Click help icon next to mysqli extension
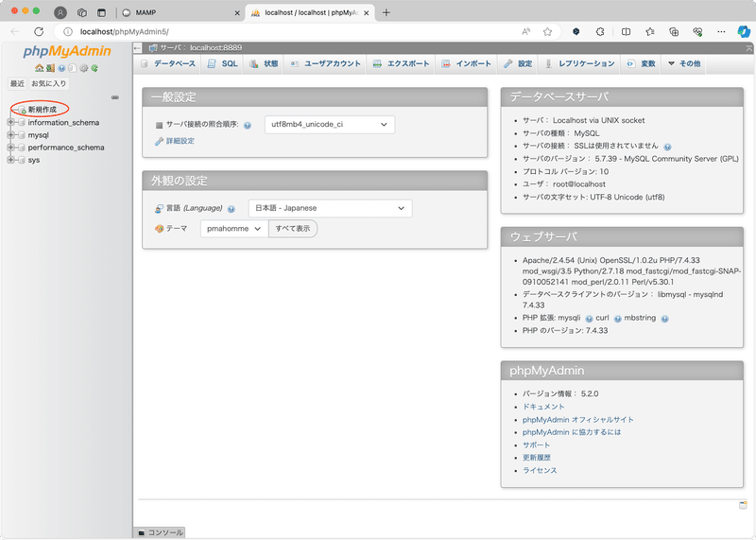 (x=589, y=319)
